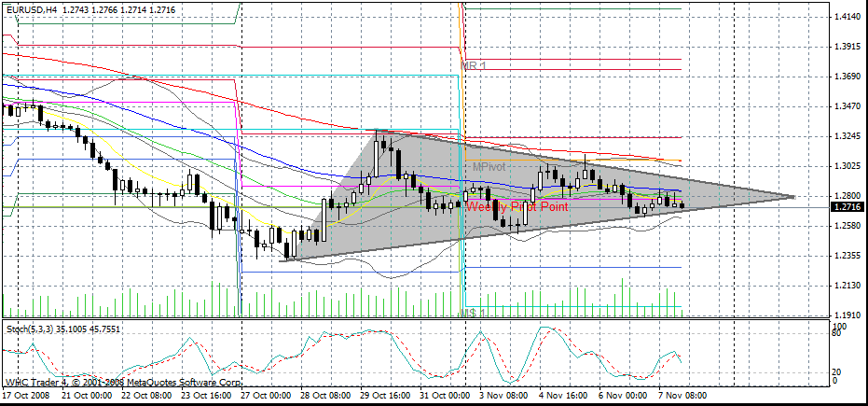
Task: Click the MR 1 resistance label
Action: point(475,65)
